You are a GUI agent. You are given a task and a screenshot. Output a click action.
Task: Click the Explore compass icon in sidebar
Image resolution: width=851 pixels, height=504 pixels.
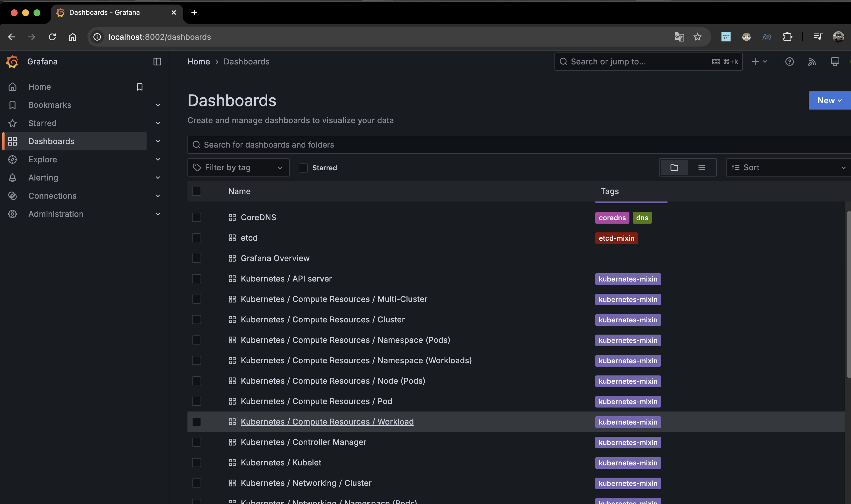click(x=12, y=159)
